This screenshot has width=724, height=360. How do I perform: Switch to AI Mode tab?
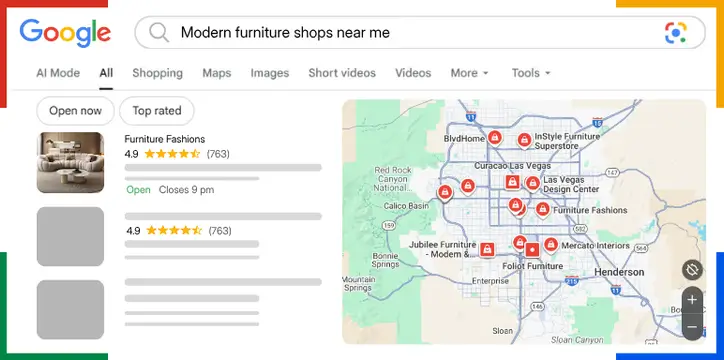tap(58, 73)
